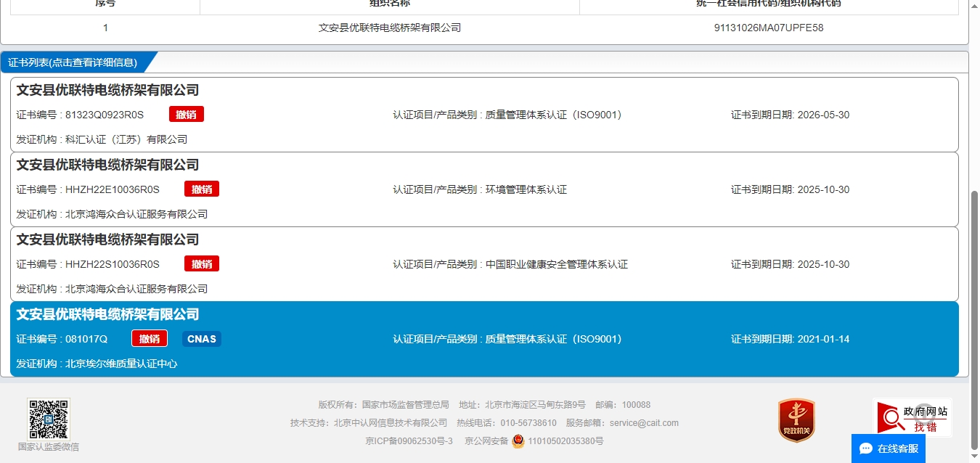Click certificate number HHZH22S10036R0S
This screenshot has width=980, height=463.
click(113, 264)
